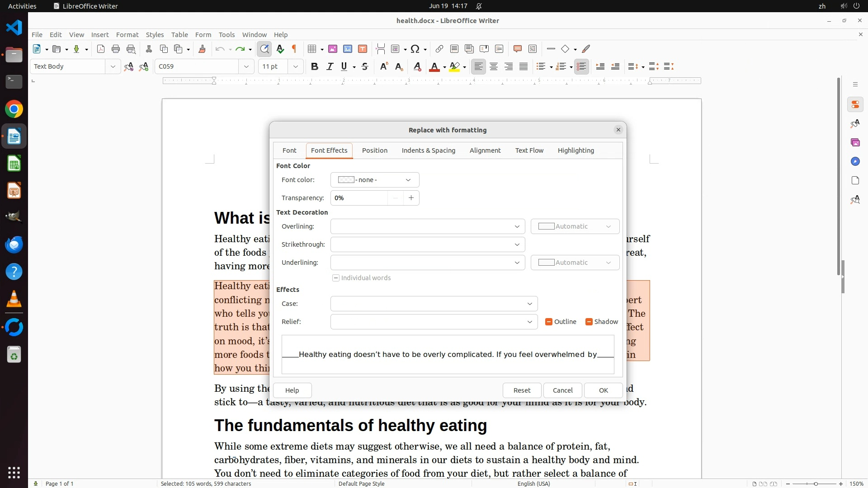This screenshot has height=488, width=868.
Task: Click the Insert Hyperlink icon
Action: [x=439, y=49]
